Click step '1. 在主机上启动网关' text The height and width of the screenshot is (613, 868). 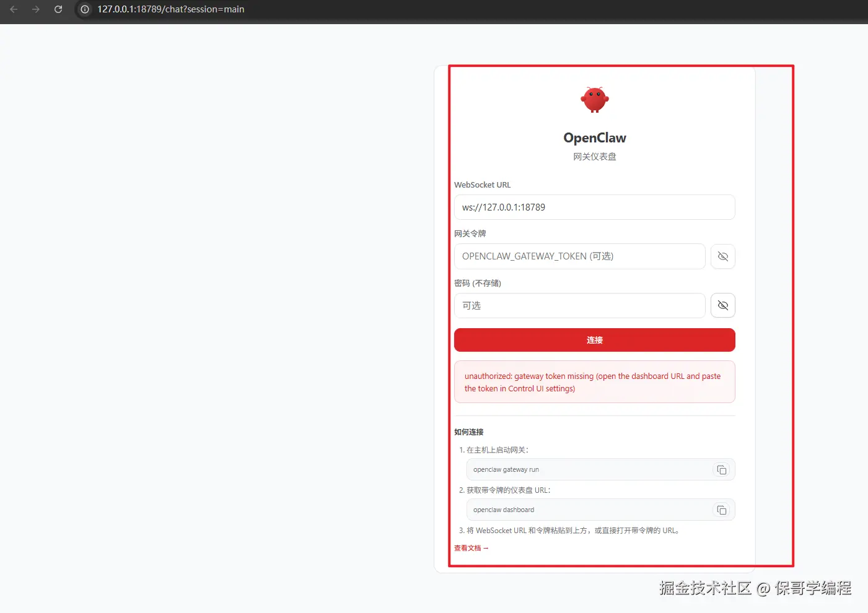[x=494, y=450]
